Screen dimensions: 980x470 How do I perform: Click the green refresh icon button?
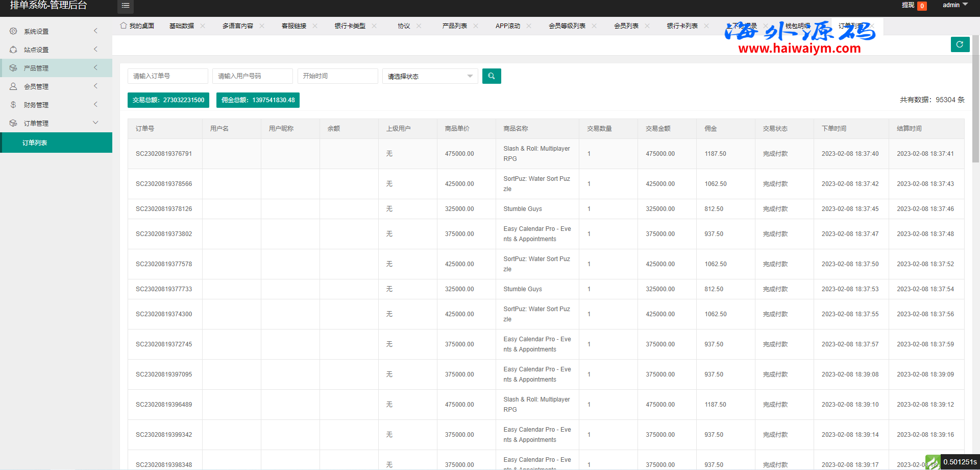click(960, 44)
